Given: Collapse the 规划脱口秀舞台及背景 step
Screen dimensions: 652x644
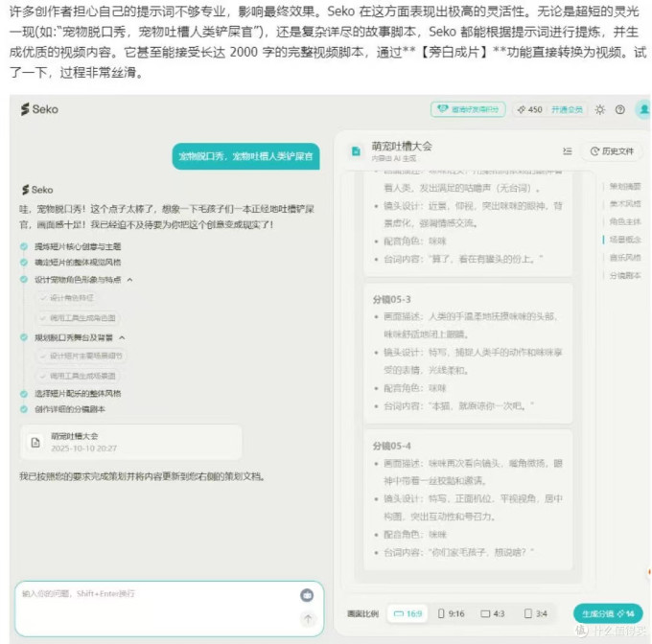Looking at the screenshot, I should pos(122,337).
